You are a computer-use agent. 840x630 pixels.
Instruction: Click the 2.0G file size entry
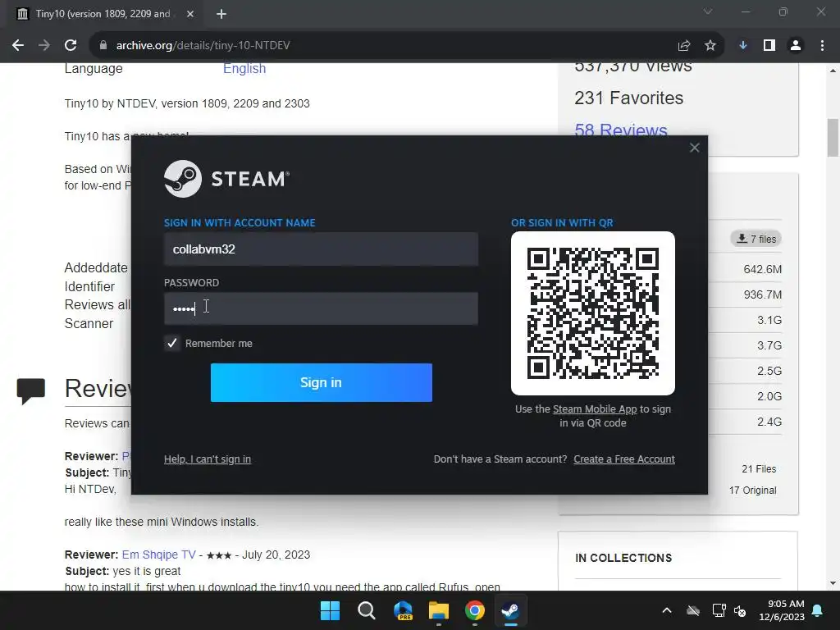(x=769, y=396)
